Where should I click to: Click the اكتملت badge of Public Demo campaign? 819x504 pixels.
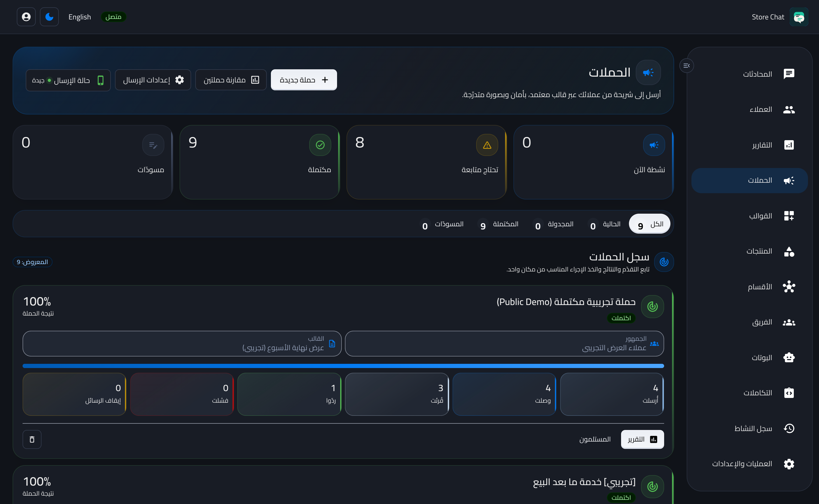(x=621, y=318)
